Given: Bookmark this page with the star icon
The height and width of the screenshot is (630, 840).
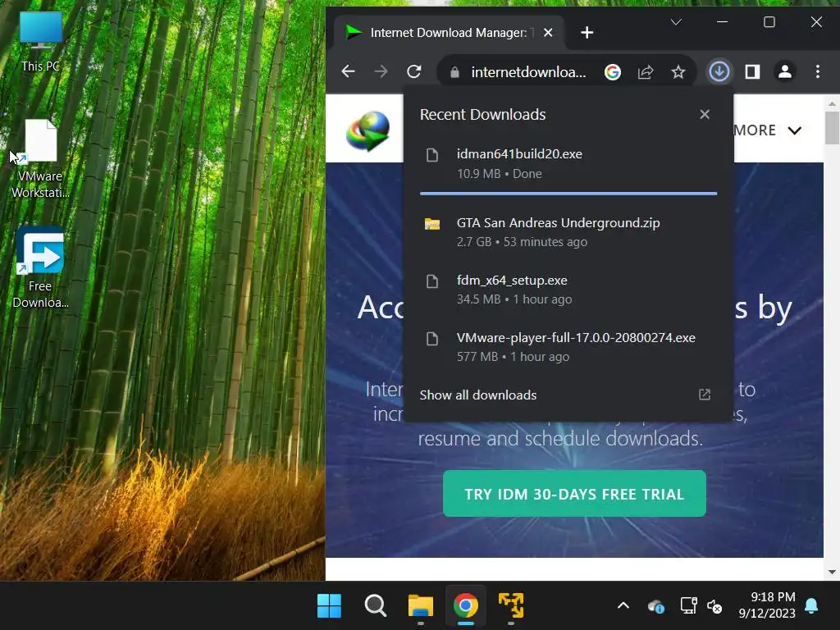Looking at the screenshot, I should [x=678, y=72].
